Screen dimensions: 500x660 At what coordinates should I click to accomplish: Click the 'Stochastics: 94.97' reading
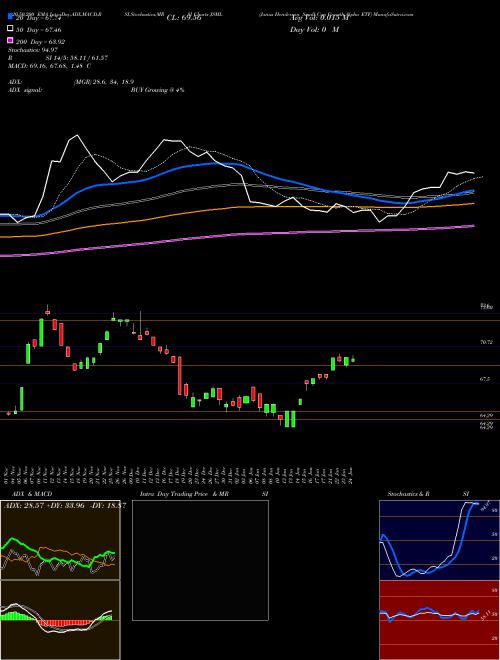[33, 50]
